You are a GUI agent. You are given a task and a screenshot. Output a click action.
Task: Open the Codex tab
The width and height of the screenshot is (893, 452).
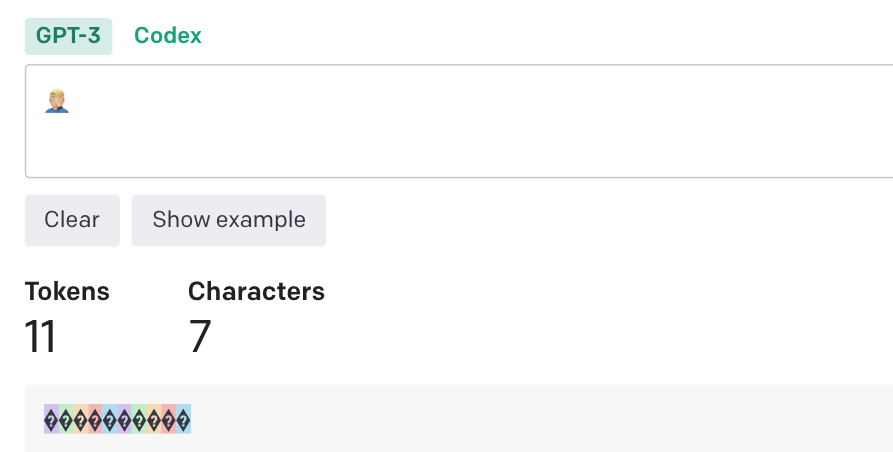168,36
